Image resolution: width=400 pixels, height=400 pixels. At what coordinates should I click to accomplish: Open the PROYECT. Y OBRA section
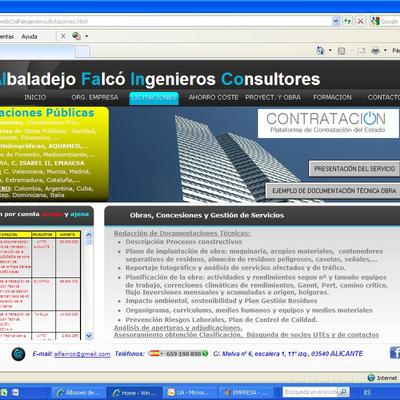click(x=273, y=97)
